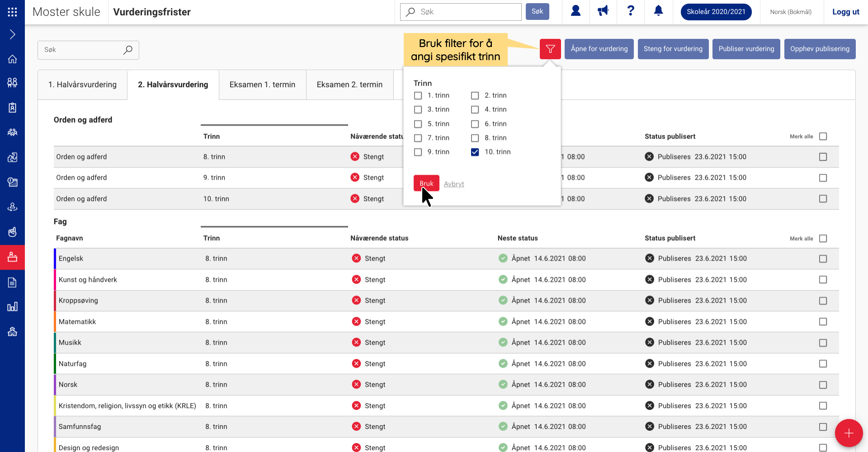Check the 1. trinn filter checkbox
Viewport: 868px width, 452px height.
(x=418, y=95)
